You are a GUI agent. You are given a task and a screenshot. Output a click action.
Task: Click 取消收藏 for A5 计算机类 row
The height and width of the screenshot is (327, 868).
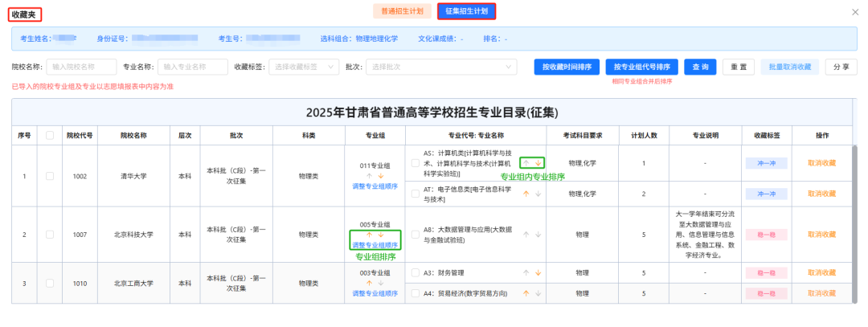pyautogui.click(x=821, y=162)
